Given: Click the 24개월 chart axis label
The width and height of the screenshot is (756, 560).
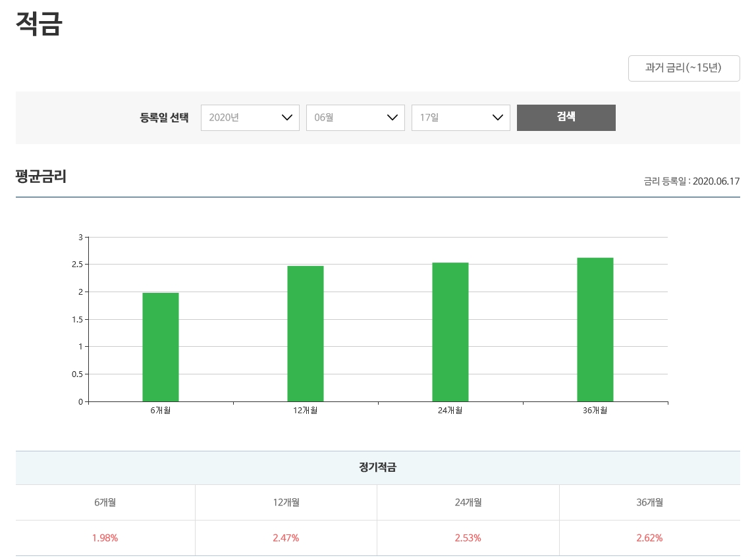Looking at the screenshot, I should point(450,411).
